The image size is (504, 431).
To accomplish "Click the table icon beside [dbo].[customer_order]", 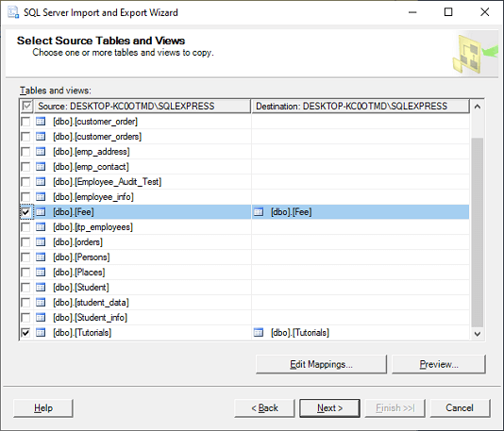I will point(41,122).
